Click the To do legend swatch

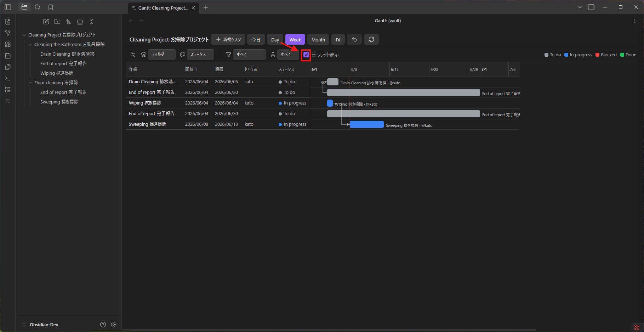coord(546,55)
